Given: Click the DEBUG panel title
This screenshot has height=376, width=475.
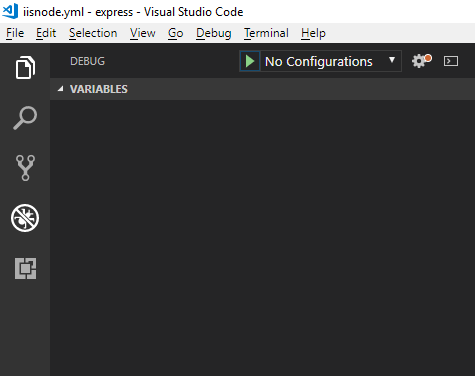Looking at the screenshot, I should (x=87, y=61).
